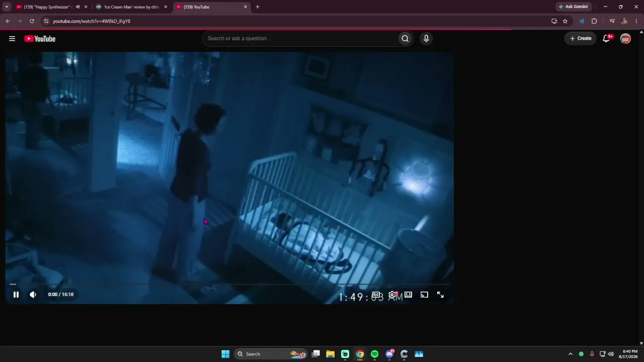Screen dimensions: 644x362
Task: View site information for youtube.com
Action: pyautogui.click(x=46, y=21)
